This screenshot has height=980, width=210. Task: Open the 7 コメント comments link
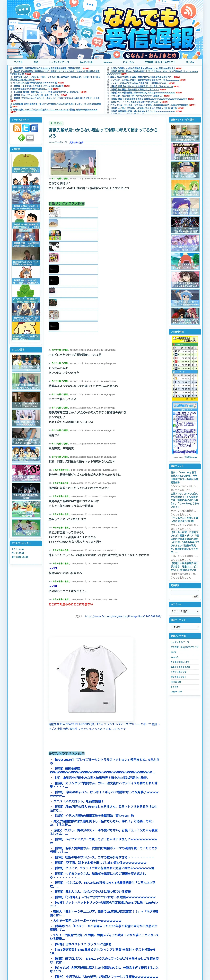(x=56, y=123)
